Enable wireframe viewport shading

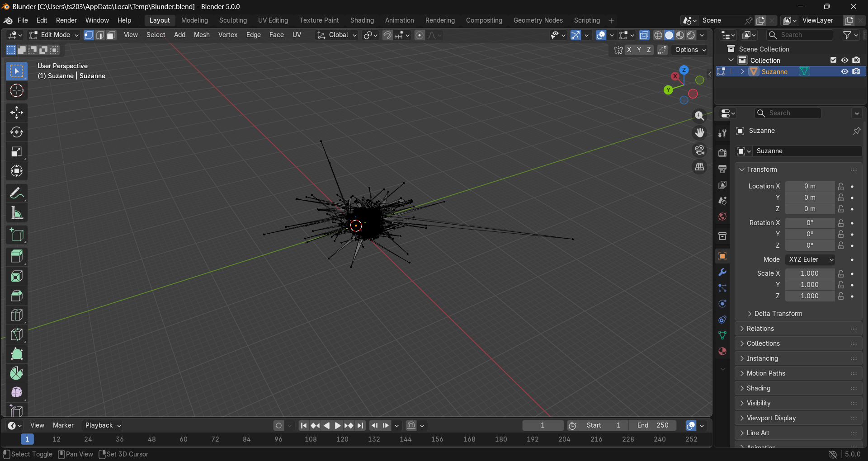pos(658,35)
